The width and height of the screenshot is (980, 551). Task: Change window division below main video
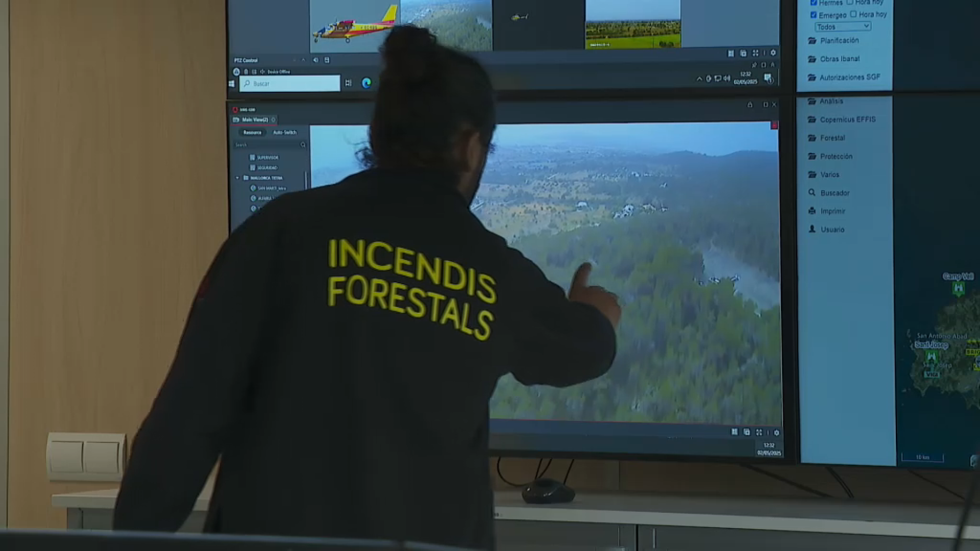click(x=734, y=432)
